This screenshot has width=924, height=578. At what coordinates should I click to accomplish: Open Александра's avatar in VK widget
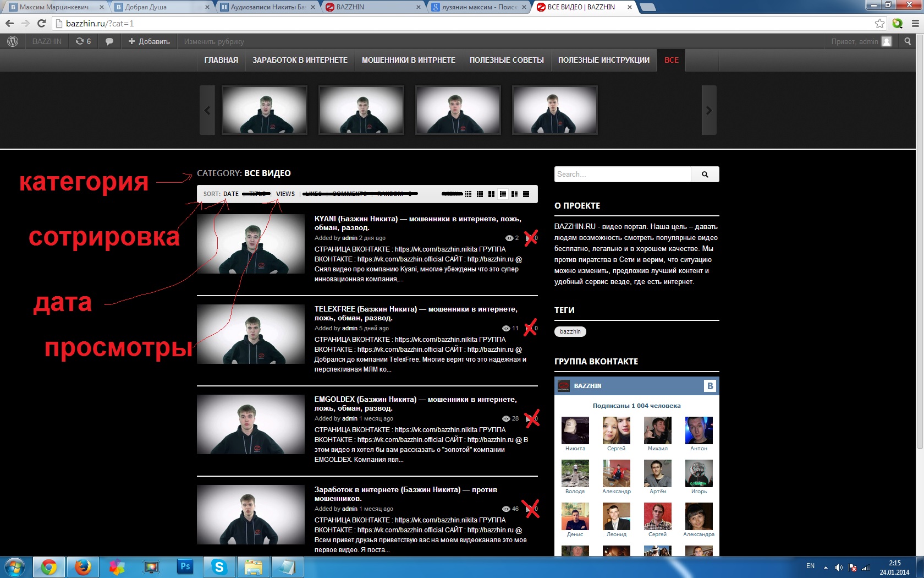coord(698,516)
